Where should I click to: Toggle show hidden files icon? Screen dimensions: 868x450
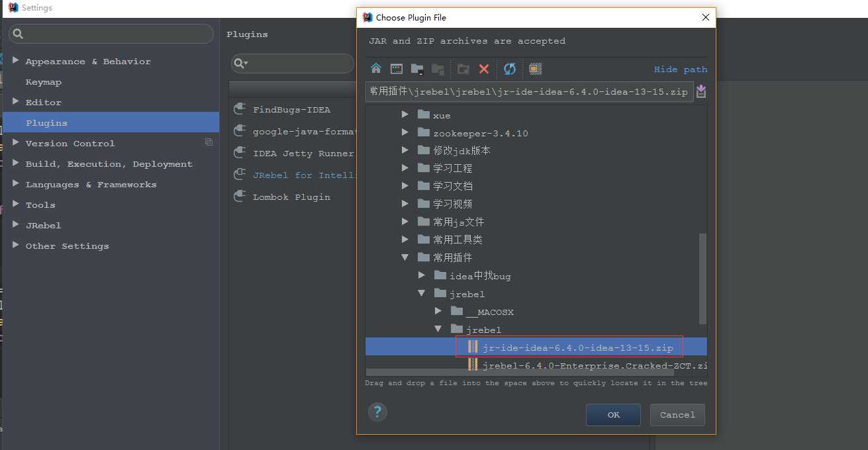(536, 69)
